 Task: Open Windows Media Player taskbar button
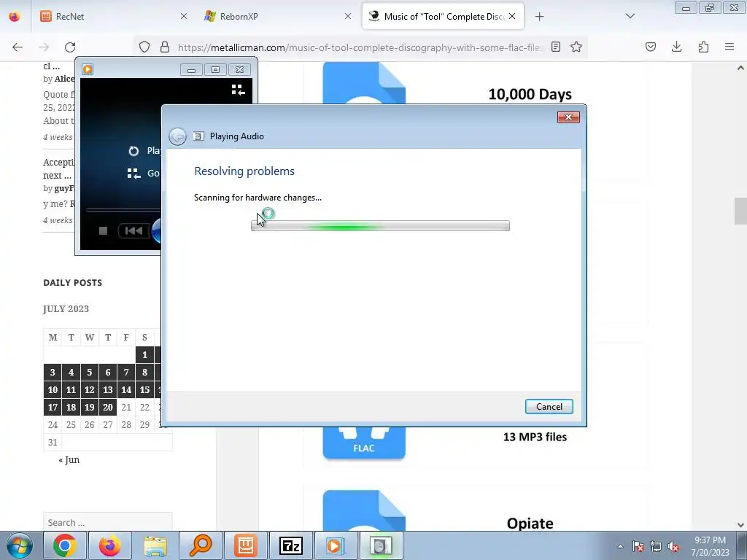tap(336, 545)
